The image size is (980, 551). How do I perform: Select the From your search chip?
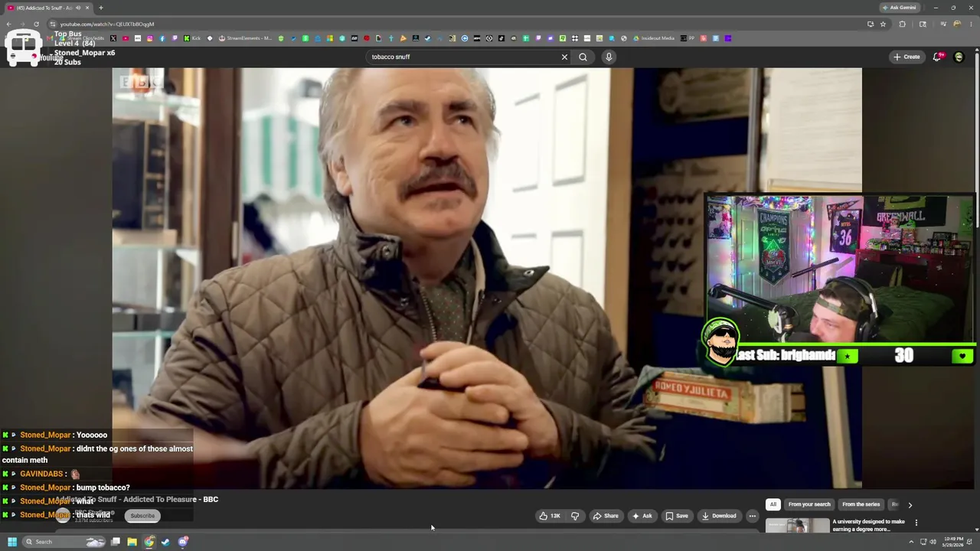click(x=809, y=504)
